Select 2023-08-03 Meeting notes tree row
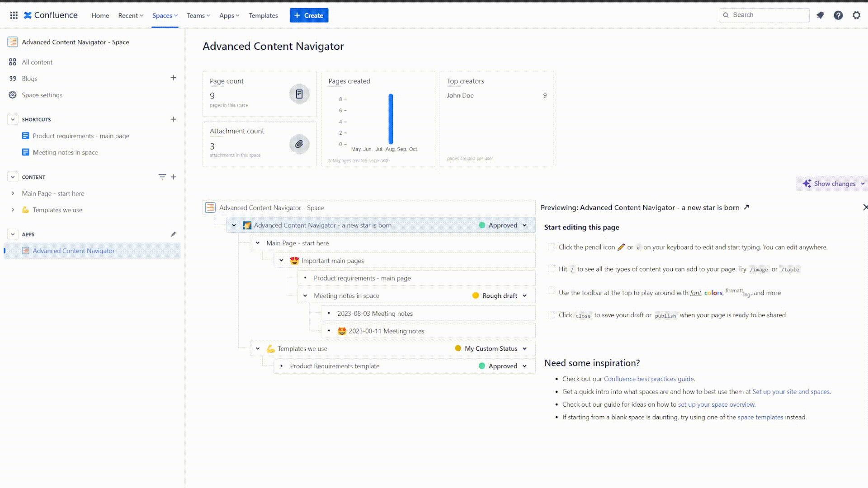The height and width of the screenshot is (488, 868). [x=428, y=314]
